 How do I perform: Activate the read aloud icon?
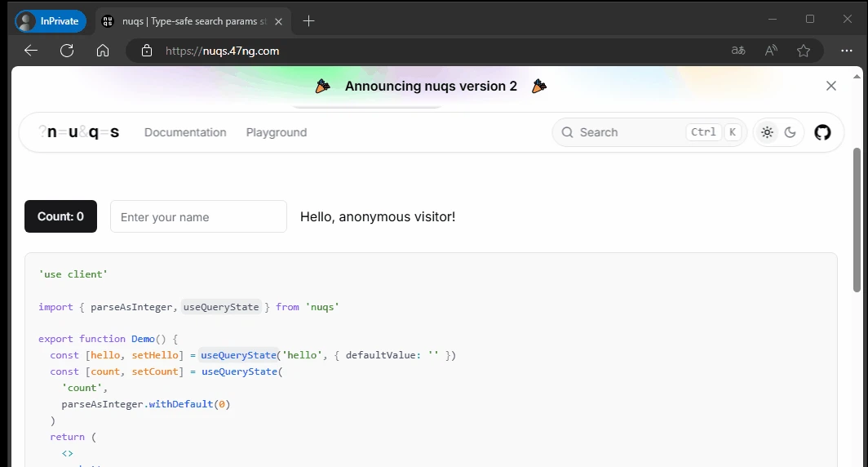click(771, 51)
